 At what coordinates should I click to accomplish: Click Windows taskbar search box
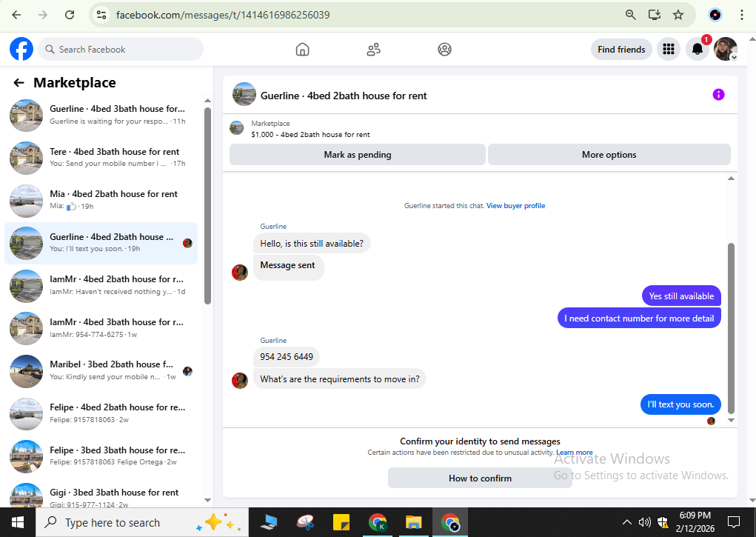142,522
